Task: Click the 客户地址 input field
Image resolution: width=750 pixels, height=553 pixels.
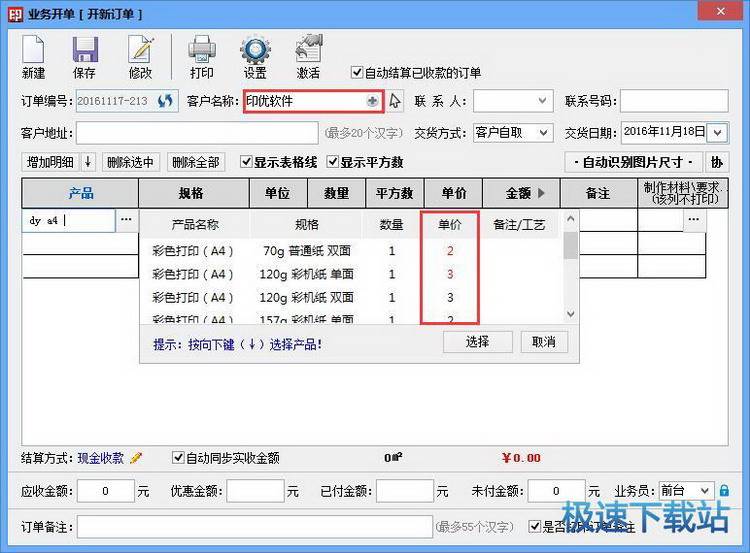Action: tap(197, 133)
